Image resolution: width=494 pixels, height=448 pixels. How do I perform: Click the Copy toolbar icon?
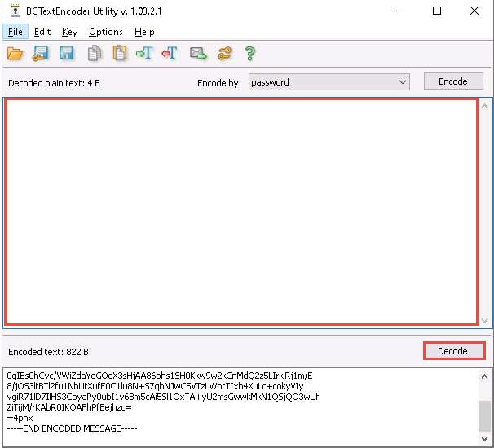pyautogui.click(x=94, y=54)
